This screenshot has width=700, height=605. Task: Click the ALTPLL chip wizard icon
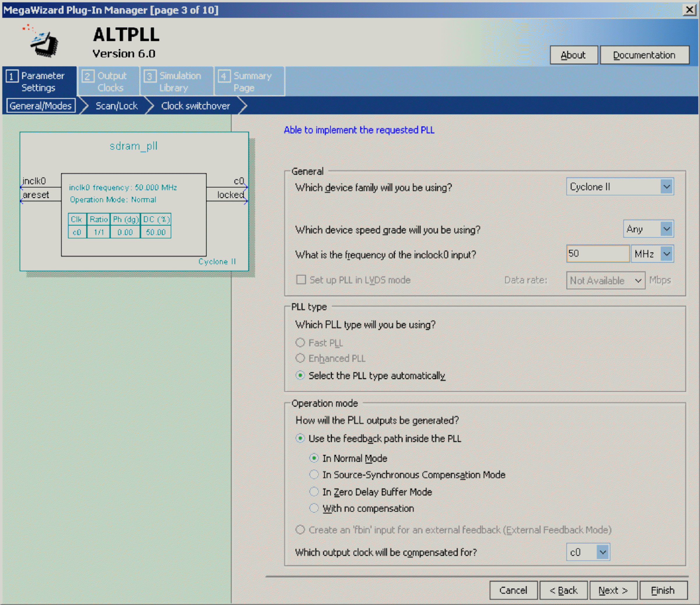click(44, 42)
